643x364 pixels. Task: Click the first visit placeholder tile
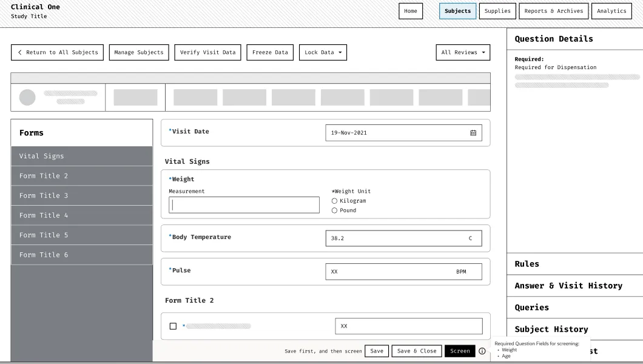[135, 98]
